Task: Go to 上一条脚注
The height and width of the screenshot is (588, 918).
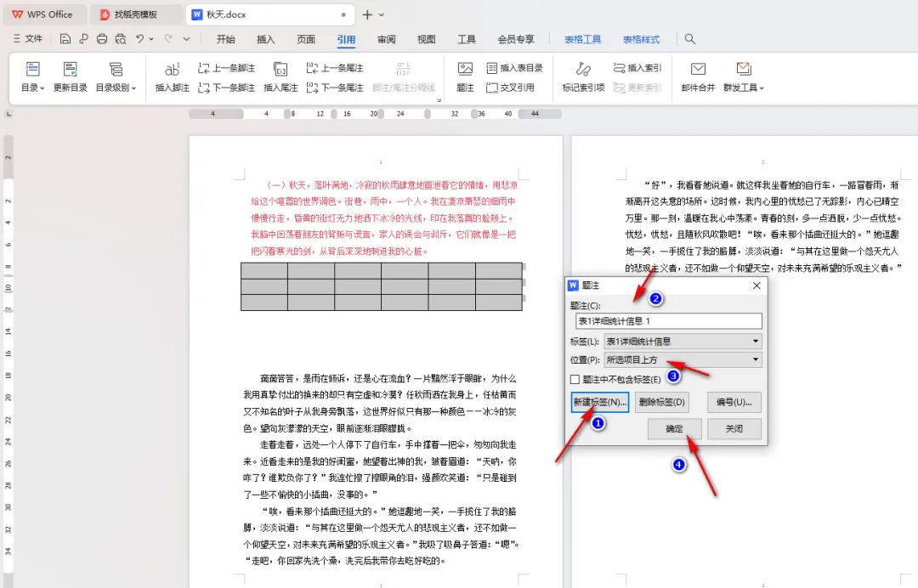Action: tap(227, 68)
